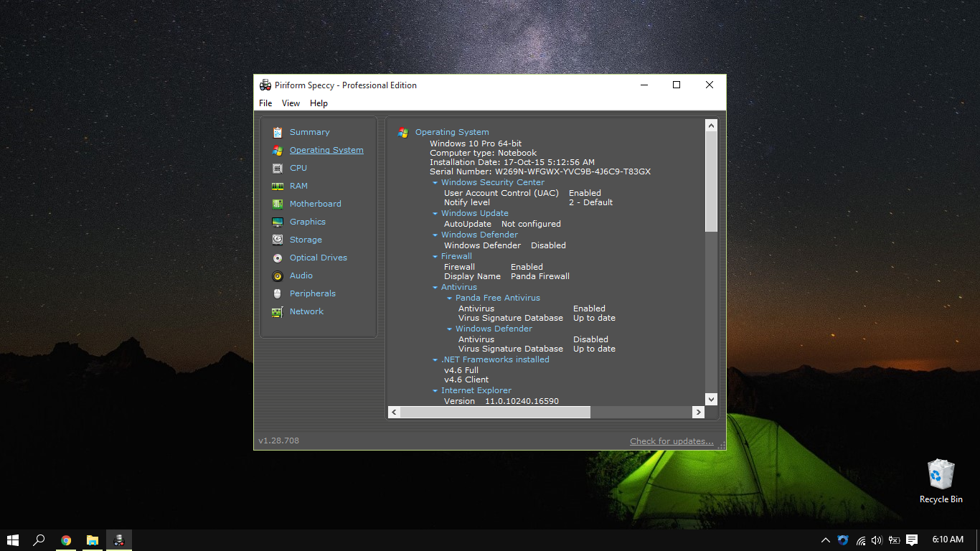Click the Windows flag icon beside Operating System in sidebar
The width and height of the screenshot is (980, 551).
tap(278, 150)
